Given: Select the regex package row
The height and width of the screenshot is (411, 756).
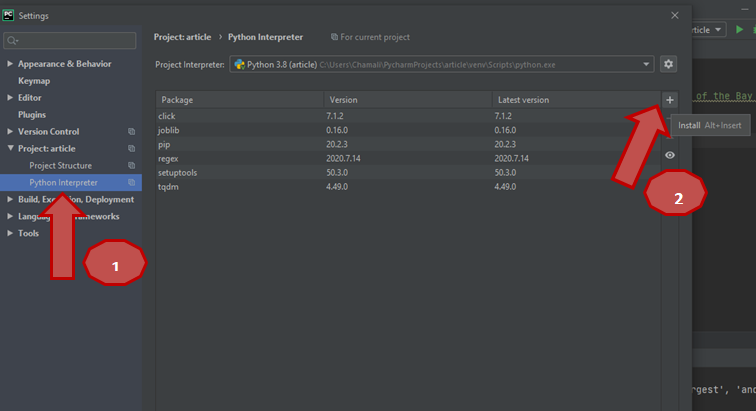Looking at the screenshot, I should (408, 158).
